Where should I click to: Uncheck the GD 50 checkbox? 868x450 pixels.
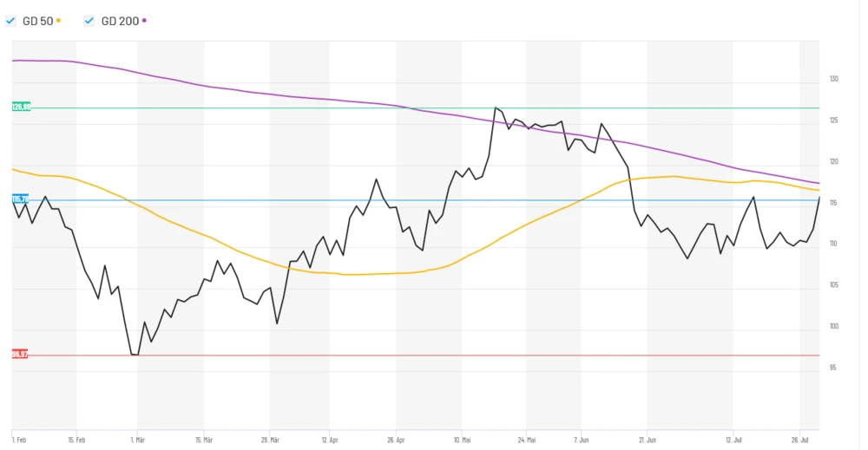tap(10, 21)
